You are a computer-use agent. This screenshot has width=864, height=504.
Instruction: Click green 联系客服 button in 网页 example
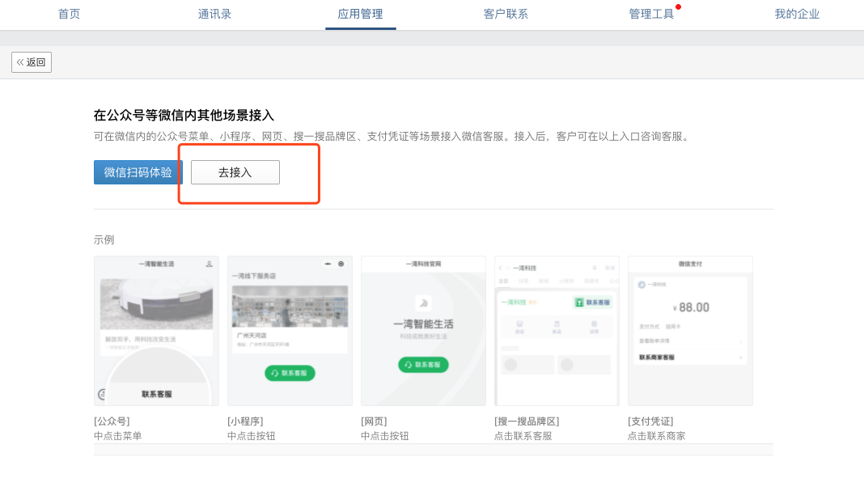[423, 365]
